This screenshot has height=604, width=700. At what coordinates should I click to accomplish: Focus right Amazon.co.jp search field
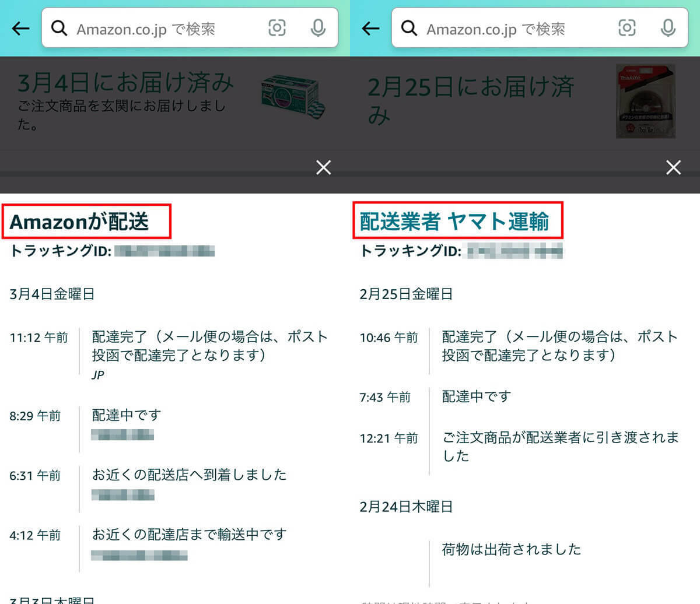pyautogui.click(x=540, y=27)
